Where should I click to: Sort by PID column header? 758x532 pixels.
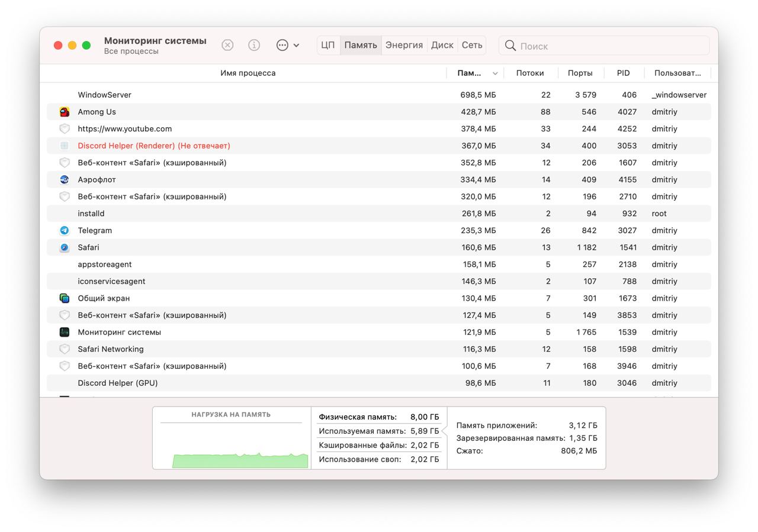(623, 73)
